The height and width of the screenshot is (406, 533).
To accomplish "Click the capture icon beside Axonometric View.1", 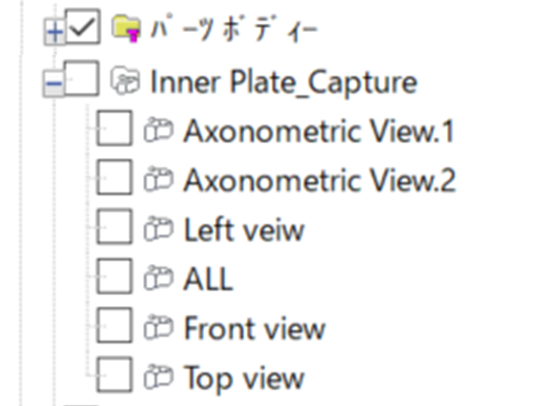I will click(x=158, y=130).
